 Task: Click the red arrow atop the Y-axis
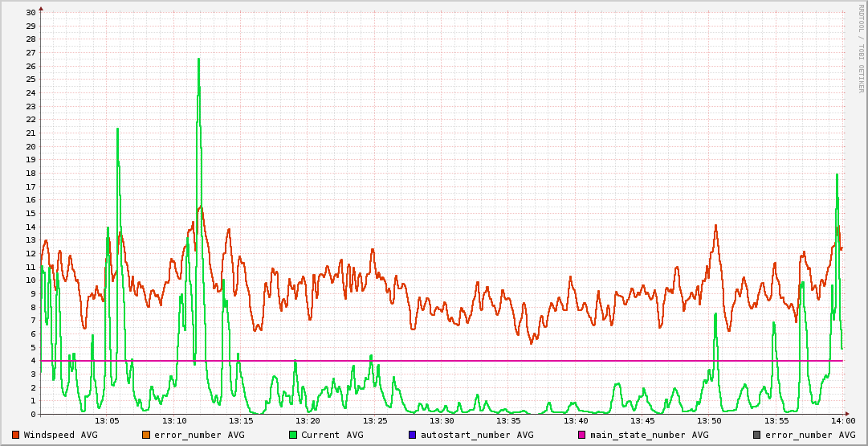(41, 8)
